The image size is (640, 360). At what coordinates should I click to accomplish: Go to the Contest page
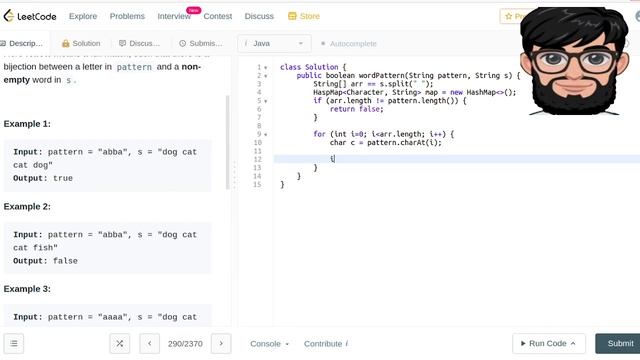(x=218, y=16)
